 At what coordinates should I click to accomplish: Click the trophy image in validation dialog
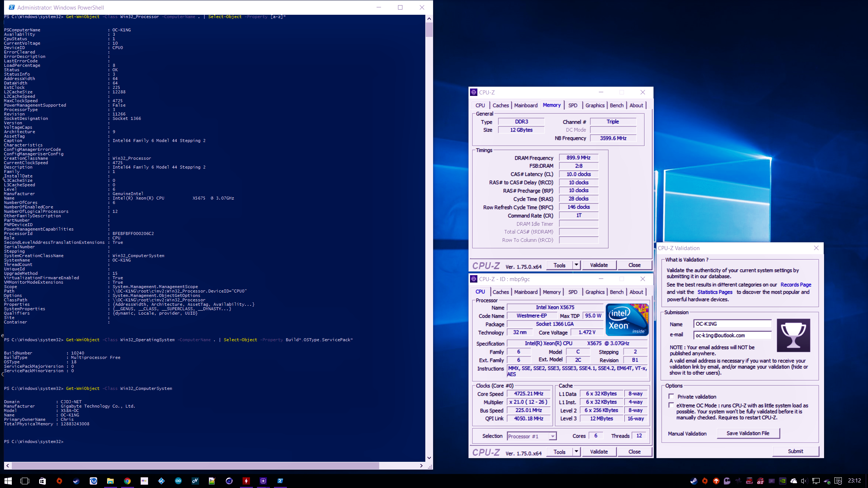tap(793, 335)
